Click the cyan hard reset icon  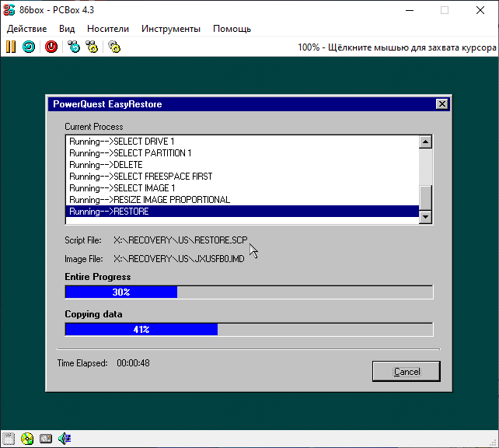[28, 47]
